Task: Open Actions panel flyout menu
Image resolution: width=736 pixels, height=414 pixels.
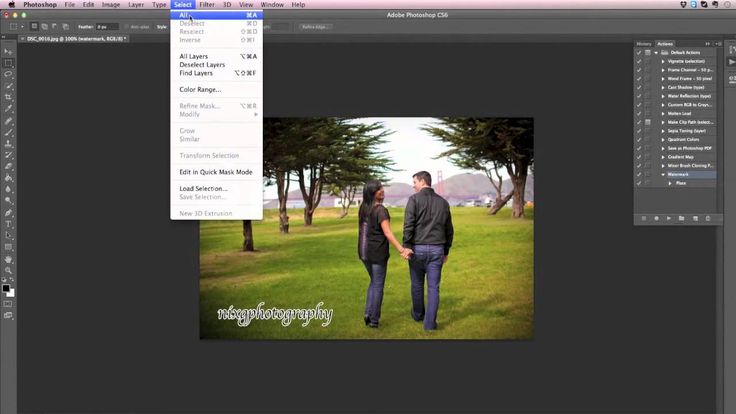Action: (718, 44)
